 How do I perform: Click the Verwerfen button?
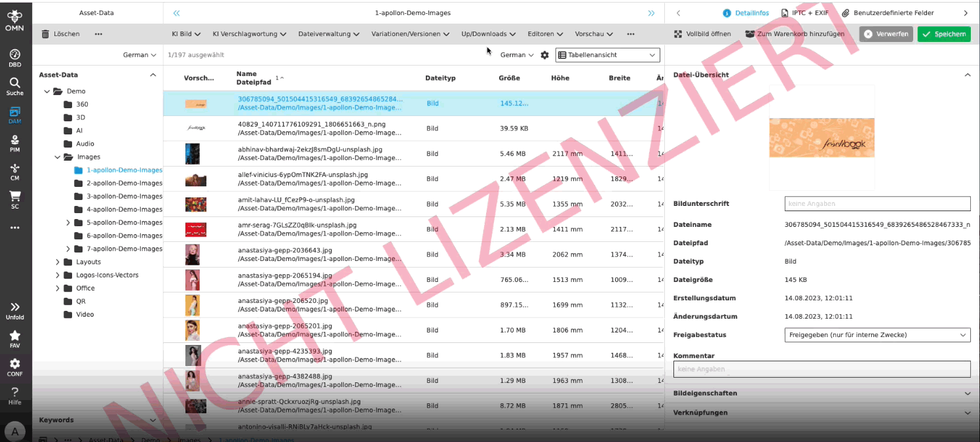[x=886, y=34]
